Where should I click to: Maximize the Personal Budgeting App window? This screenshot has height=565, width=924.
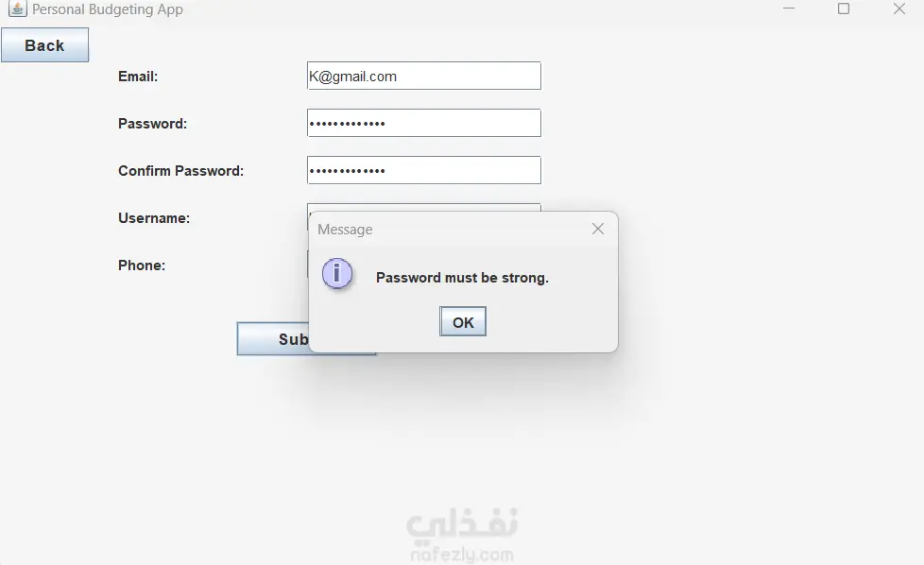point(844,9)
